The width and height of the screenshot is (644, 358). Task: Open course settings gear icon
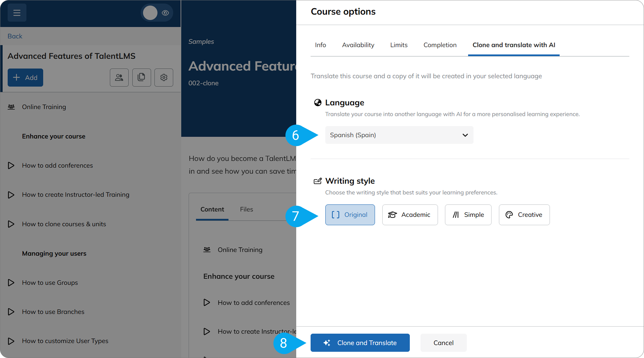(x=164, y=77)
